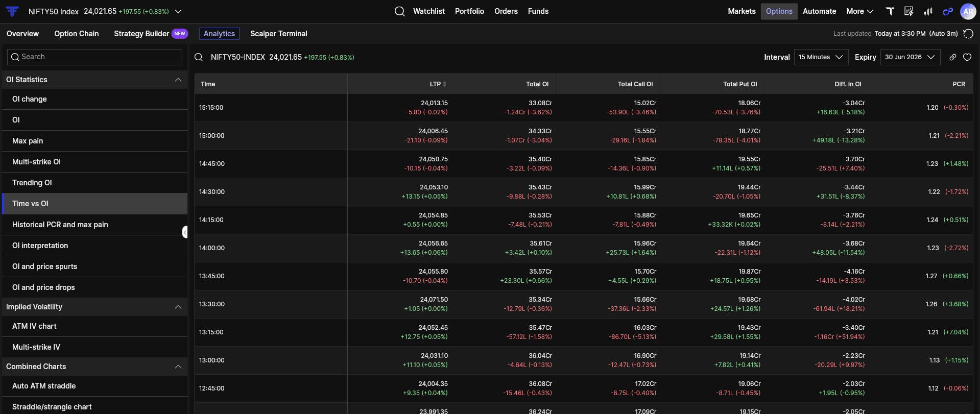Add to favorites with heart icon
Screen dimensions: 980x414
pos(967,57)
